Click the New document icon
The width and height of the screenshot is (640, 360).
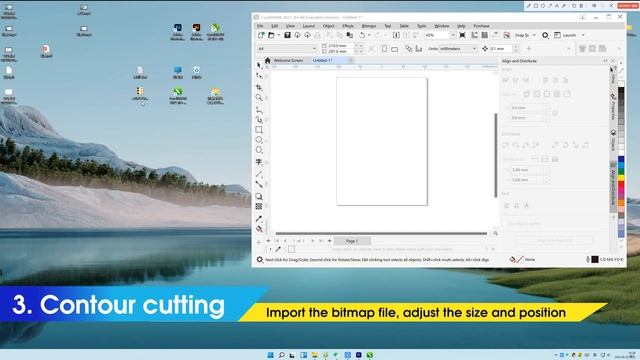click(261, 36)
